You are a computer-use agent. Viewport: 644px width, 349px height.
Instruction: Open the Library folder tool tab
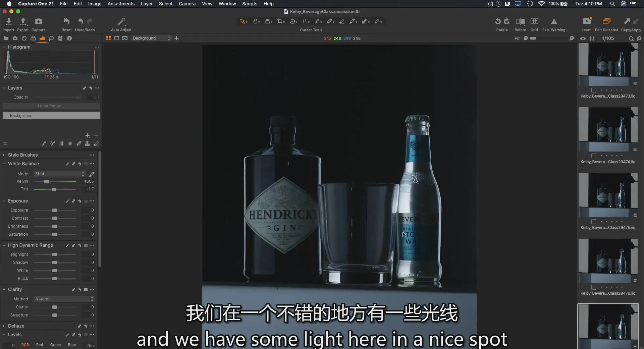coord(6,38)
